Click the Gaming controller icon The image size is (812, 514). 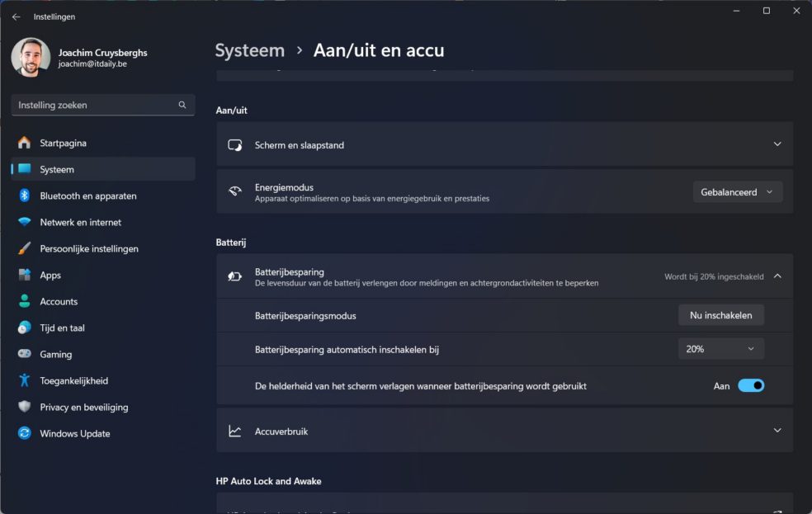click(25, 354)
